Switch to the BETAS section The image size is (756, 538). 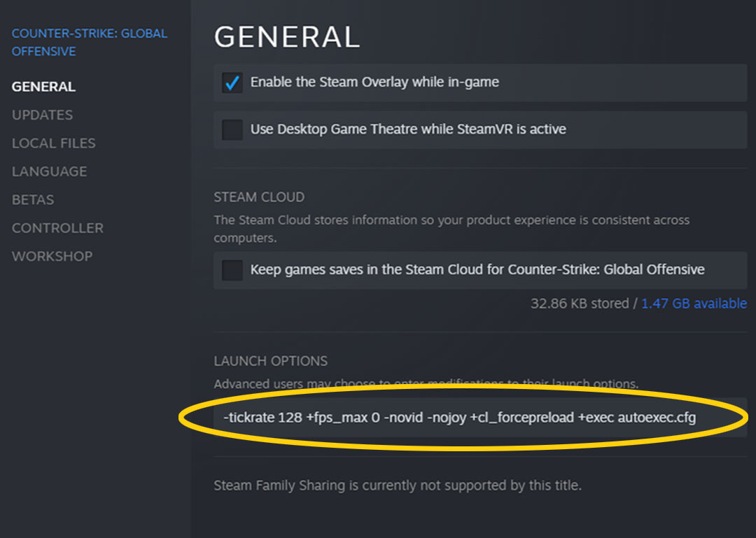pyautogui.click(x=32, y=199)
